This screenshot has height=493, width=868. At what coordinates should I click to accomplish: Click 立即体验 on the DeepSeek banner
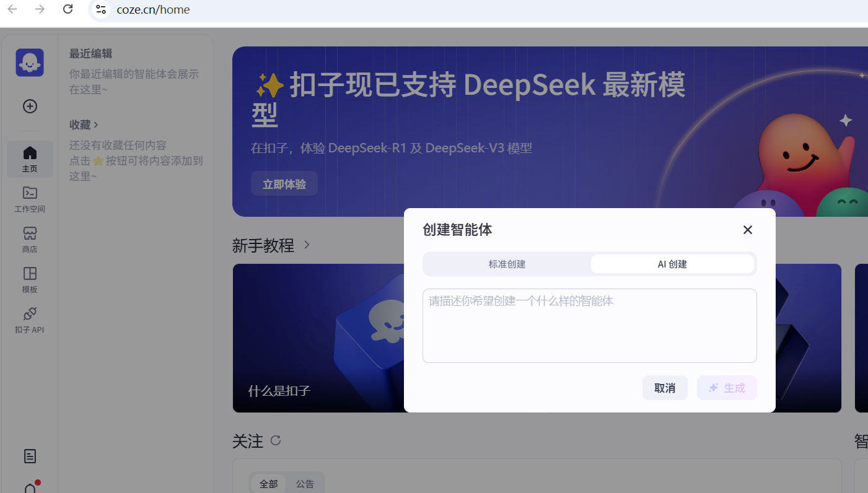pyautogui.click(x=284, y=184)
